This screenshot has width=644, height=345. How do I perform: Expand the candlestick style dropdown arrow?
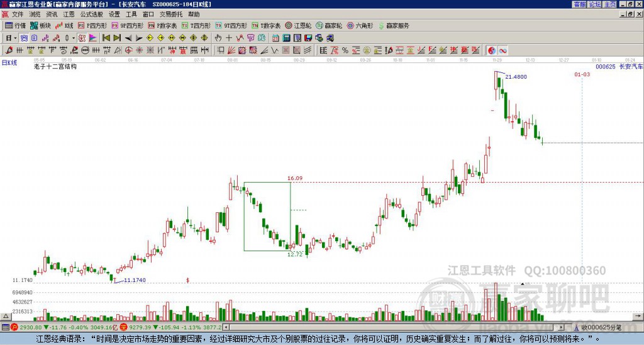(x=74, y=38)
